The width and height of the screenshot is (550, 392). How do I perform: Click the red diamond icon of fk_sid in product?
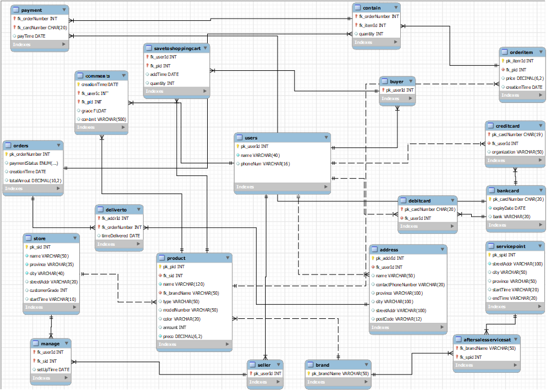(161, 276)
